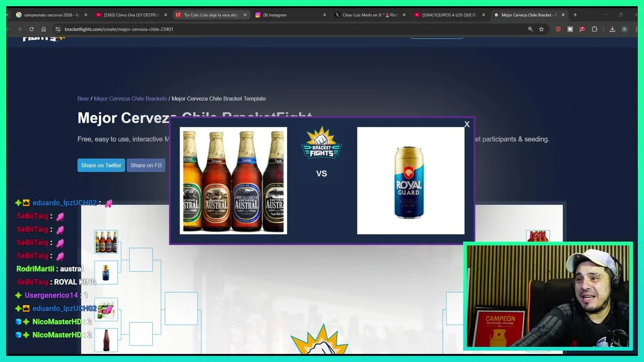Open the browser profile avatar
The image size is (644, 362).
pyautogui.click(x=624, y=29)
